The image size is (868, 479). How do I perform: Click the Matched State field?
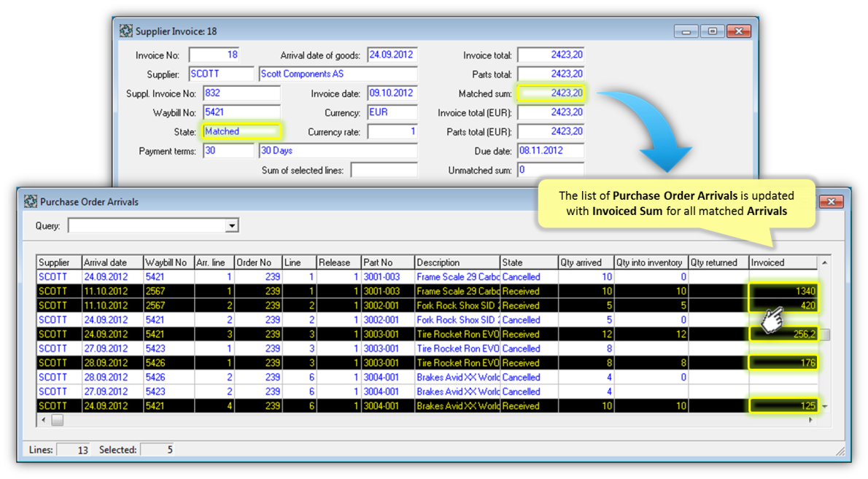tap(241, 132)
